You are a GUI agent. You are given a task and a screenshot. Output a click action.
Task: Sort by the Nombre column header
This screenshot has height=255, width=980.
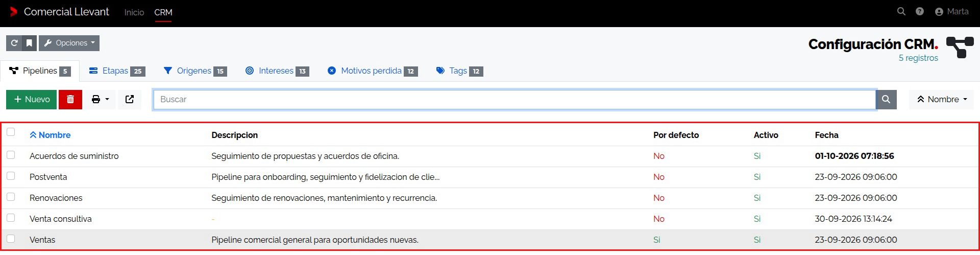coord(50,135)
